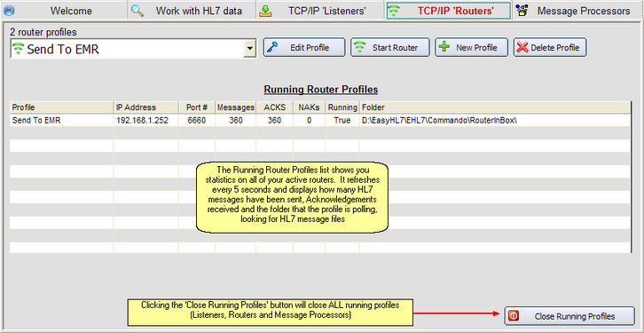
Task: Switch to Work with HL7 data tab
Action: coord(192,11)
